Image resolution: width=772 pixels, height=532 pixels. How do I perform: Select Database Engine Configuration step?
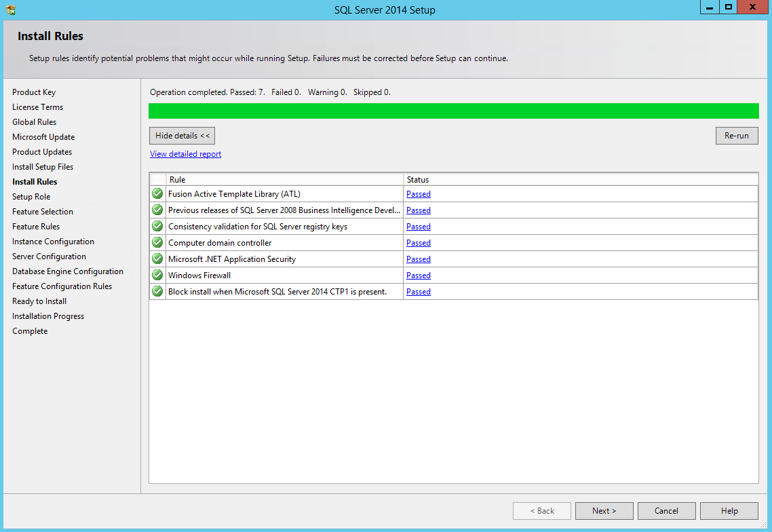click(x=68, y=271)
